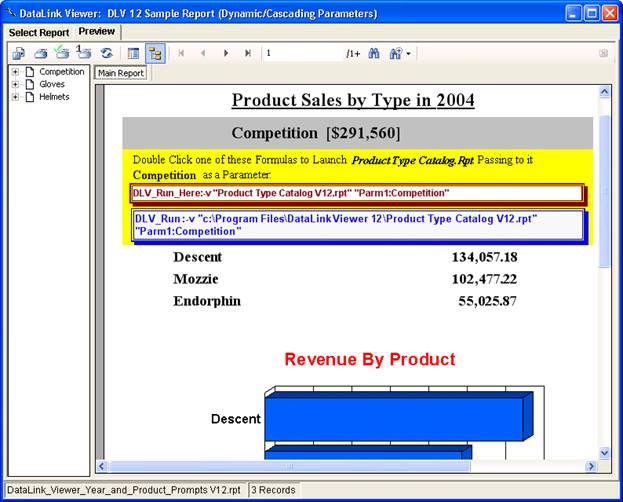623x502 pixels.
Task: Click the Endorphin product row label
Action: click(x=207, y=301)
